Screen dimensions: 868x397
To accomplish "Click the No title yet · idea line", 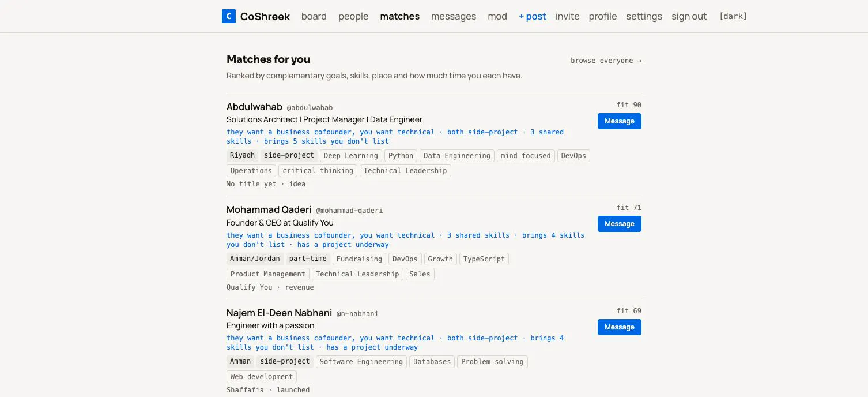I will 266,184.
